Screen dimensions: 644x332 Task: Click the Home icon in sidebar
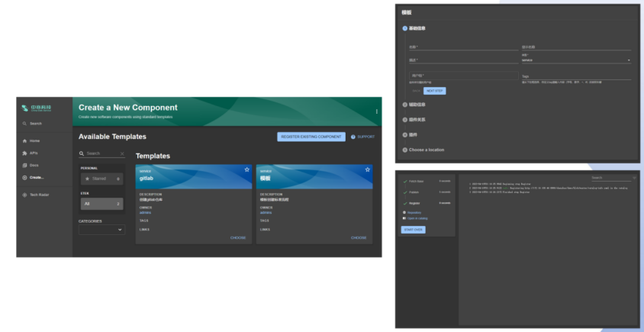(x=24, y=141)
